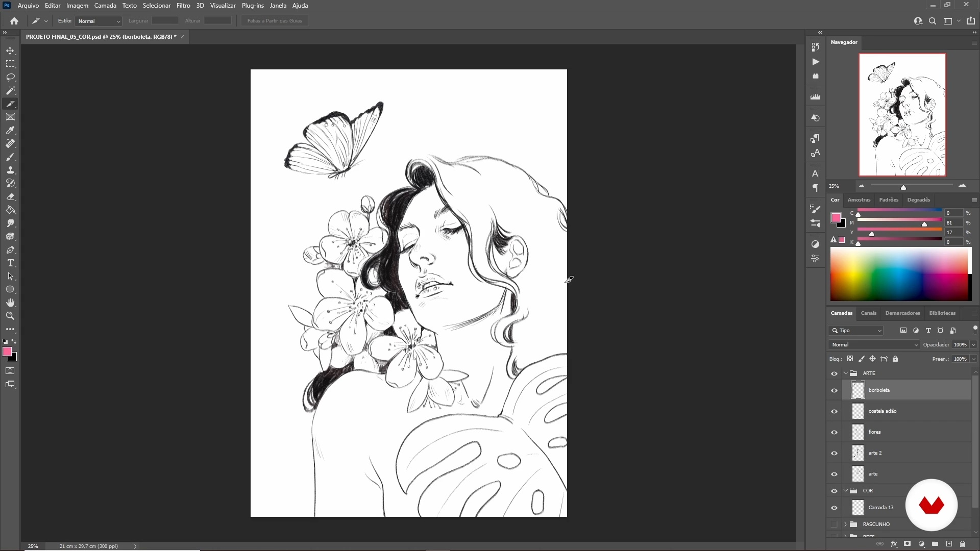Viewport: 980px width, 551px height.
Task: Open the Arquivo menu
Action: coord(28,6)
